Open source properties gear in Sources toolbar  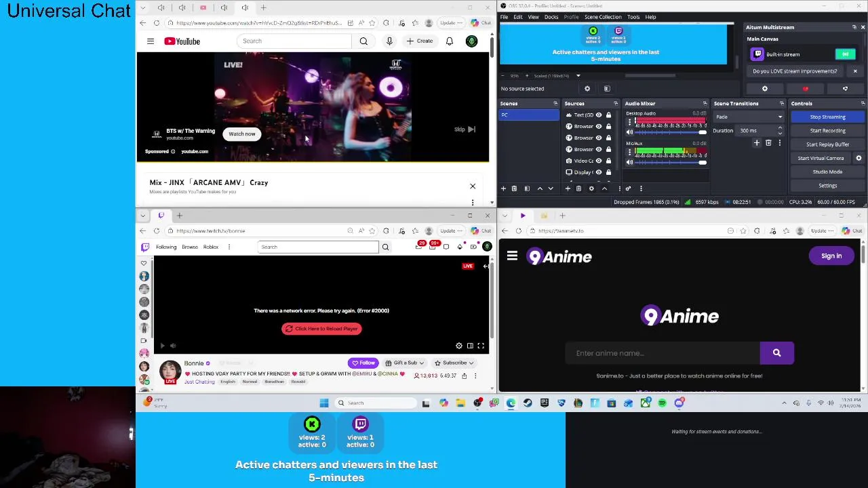point(591,188)
